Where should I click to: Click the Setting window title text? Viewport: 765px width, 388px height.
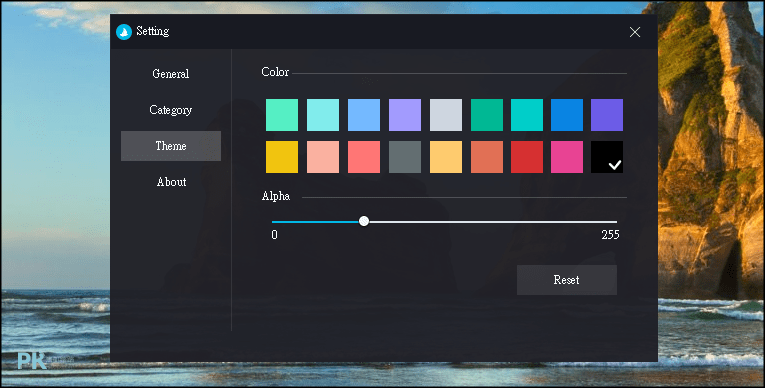tap(153, 32)
